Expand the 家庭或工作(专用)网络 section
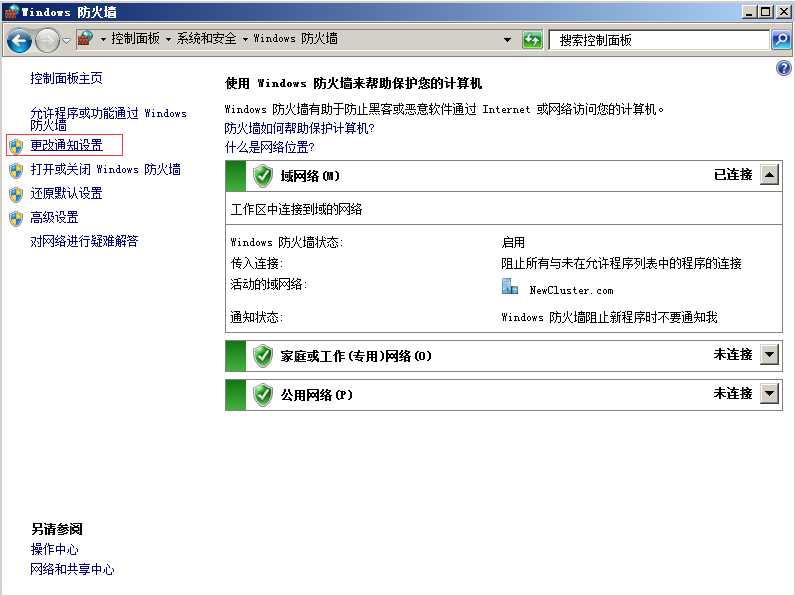Image resolution: width=795 pixels, height=596 pixels. pos(769,355)
